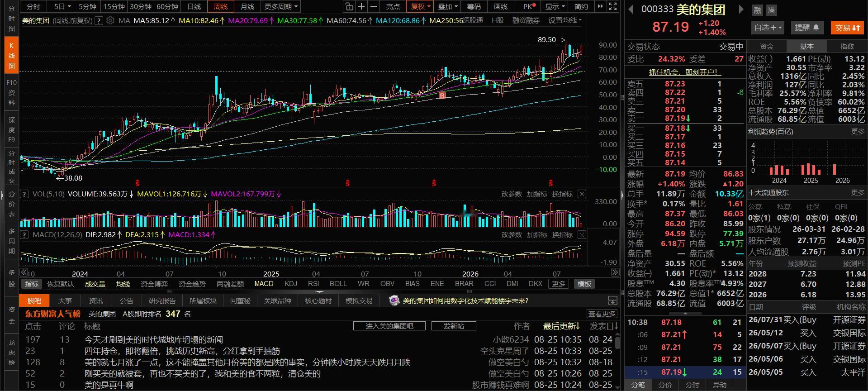
Task: Click 进入美的集团吧 button
Action: [x=389, y=326]
